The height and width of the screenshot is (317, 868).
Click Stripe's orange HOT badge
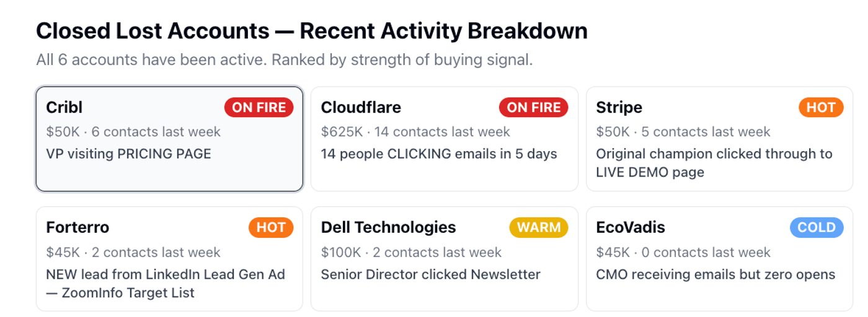(821, 107)
